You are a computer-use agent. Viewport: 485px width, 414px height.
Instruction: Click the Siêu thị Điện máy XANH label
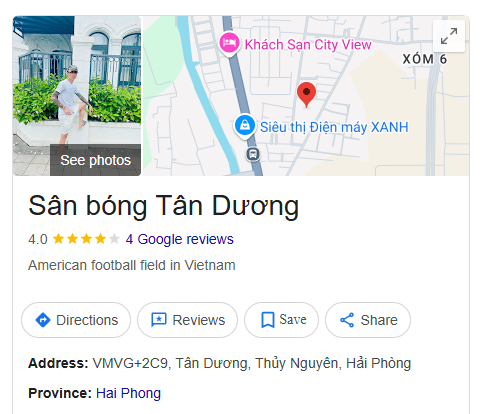[x=334, y=127]
